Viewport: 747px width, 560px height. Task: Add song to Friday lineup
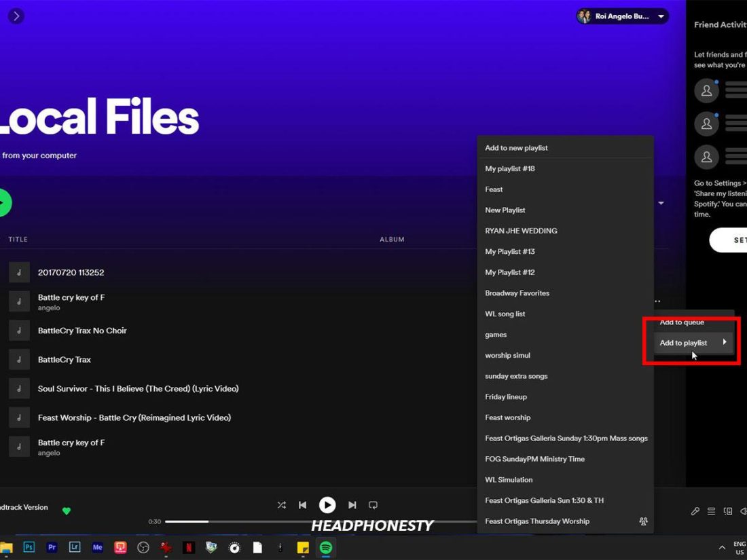click(565, 396)
